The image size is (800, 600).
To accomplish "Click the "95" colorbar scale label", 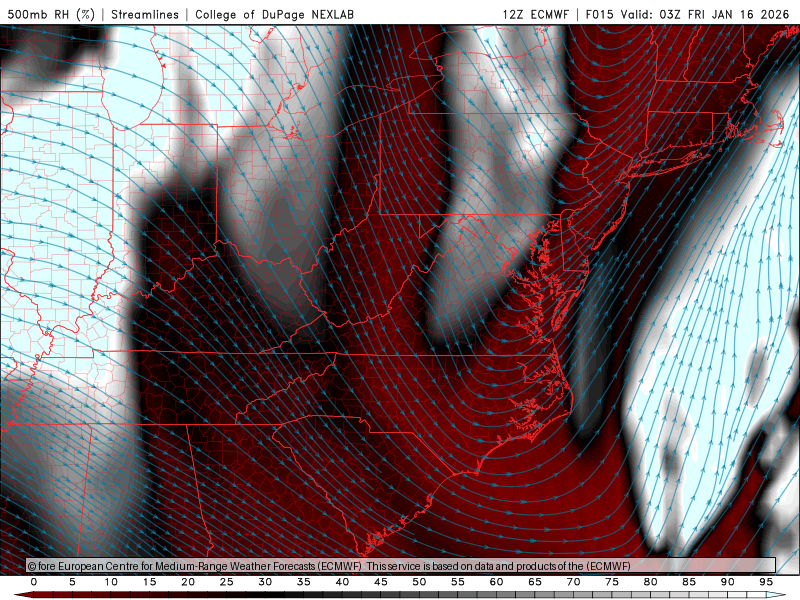I will [766, 582].
